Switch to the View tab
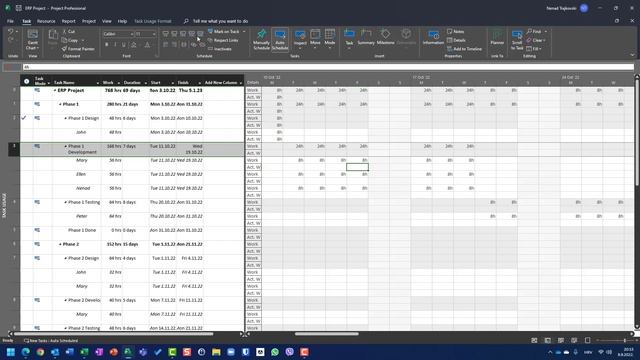This screenshot has height=360, width=640. click(x=107, y=21)
